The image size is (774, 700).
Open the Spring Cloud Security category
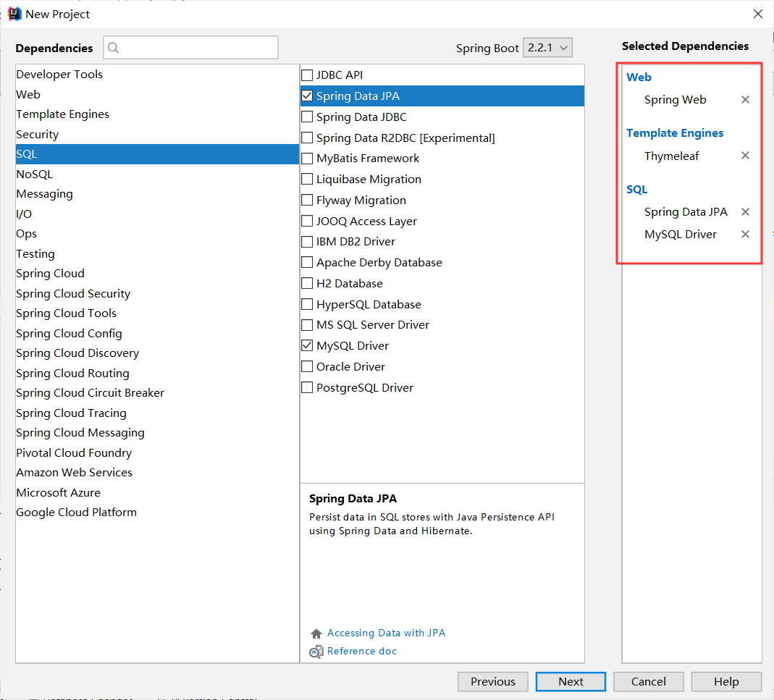(x=72, y=293)
